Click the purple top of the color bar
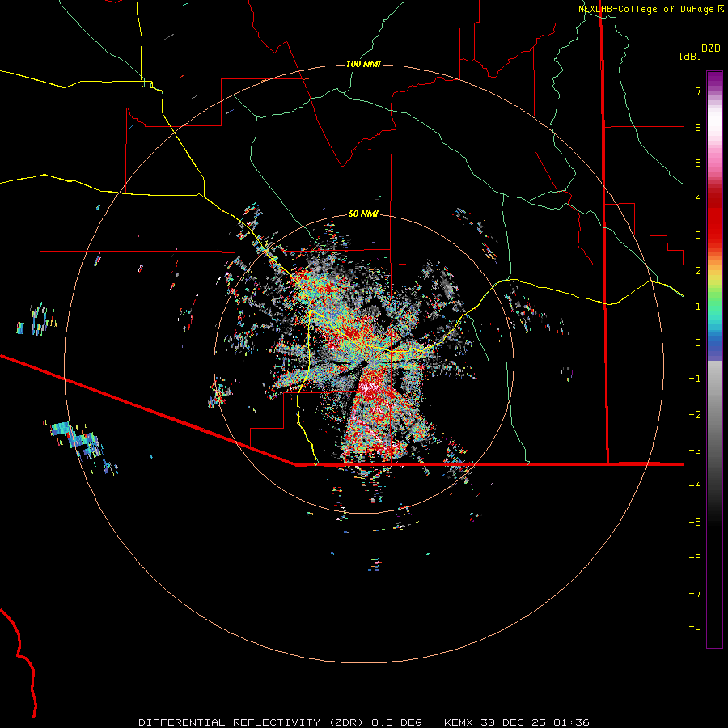The height and width of the screenshot is (728, 728). point(714,79)
